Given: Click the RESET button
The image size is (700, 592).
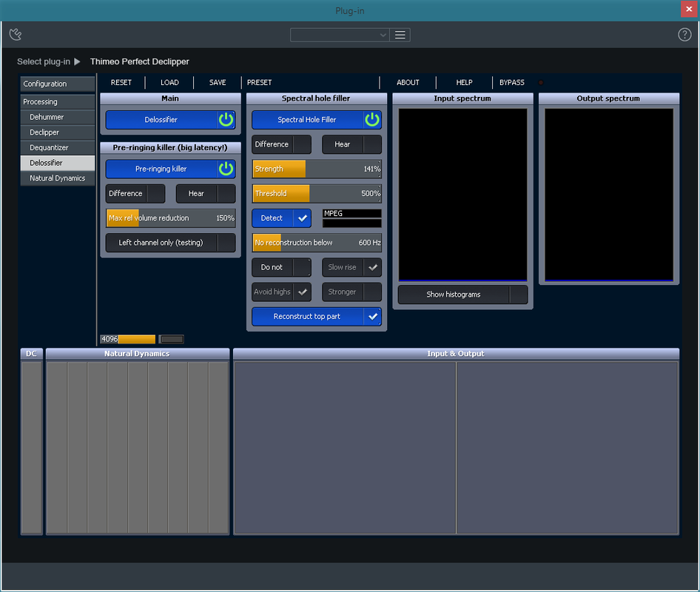Looking at the screenshot, I should point(121,83).
